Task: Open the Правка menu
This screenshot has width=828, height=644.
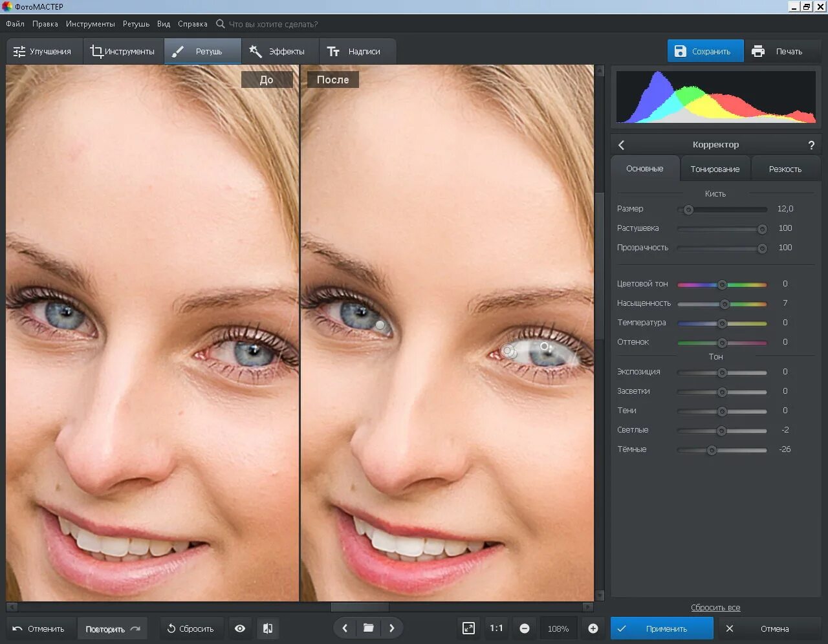Action: coord(45,24)
